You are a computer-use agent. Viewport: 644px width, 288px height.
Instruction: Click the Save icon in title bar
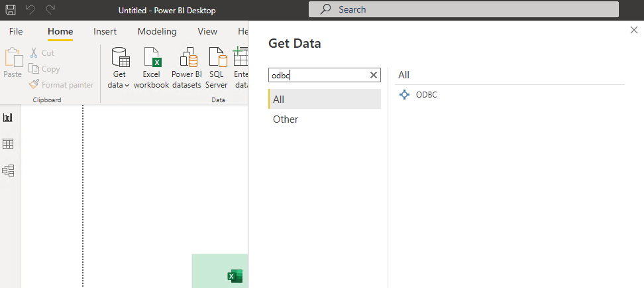click(11, 10)
